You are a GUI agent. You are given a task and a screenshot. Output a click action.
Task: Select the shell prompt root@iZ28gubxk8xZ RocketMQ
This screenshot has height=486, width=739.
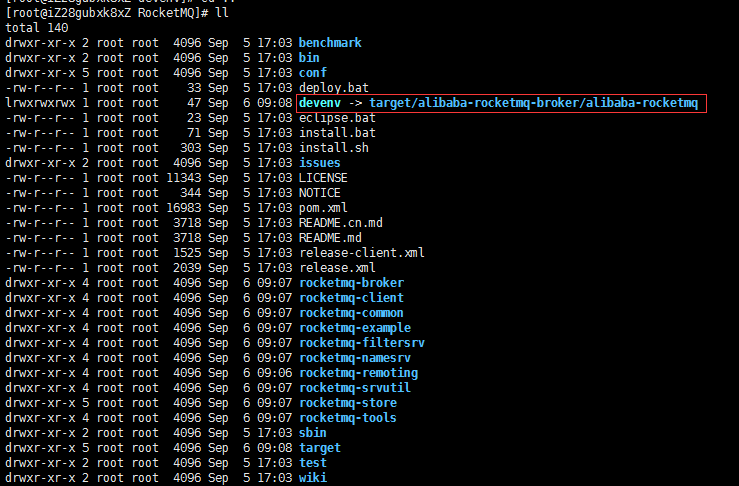coord(107,13)
